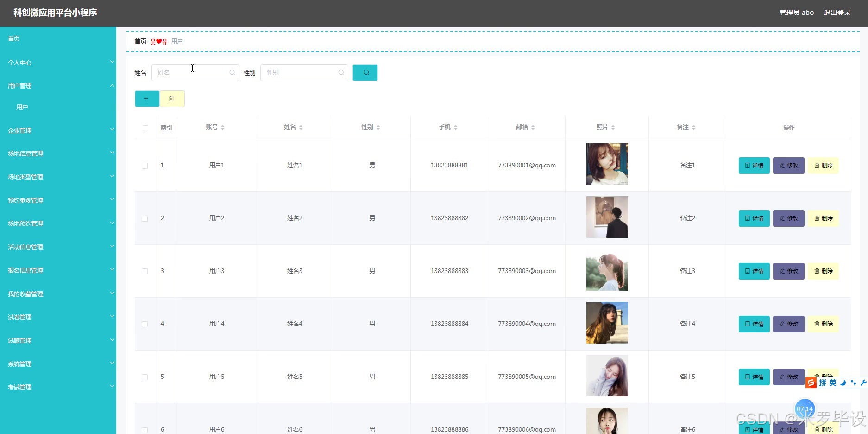Expand the 场地类型管理 sidebar menu

pyautogui.click(x=58, y=177)
